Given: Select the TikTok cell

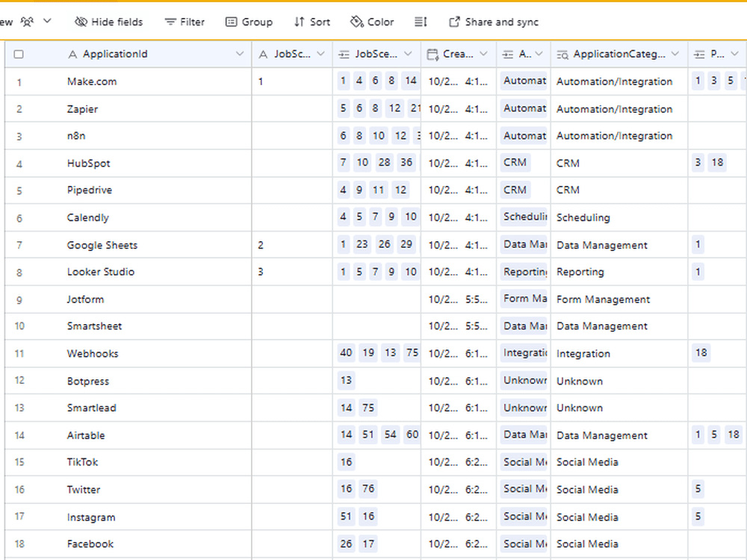Looking at the screenshot, I should [156, 462].
